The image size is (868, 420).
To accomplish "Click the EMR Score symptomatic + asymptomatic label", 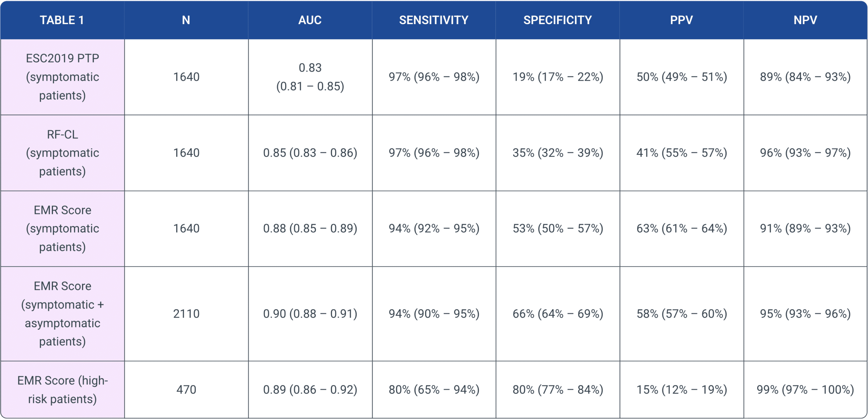I will pos(62,314).
